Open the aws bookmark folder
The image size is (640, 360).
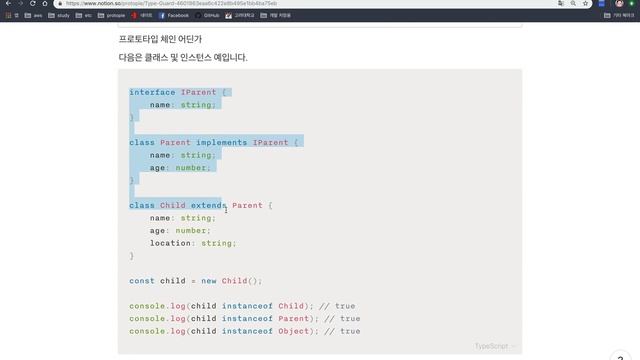(33, 16)
